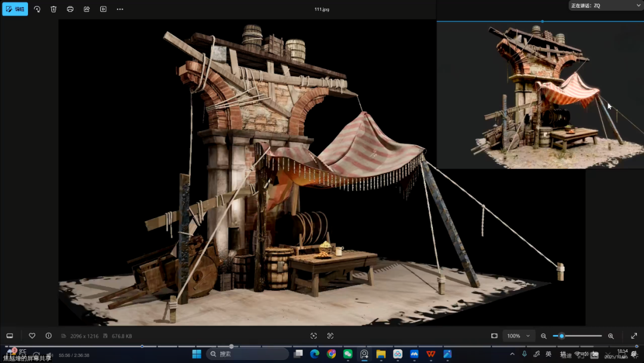
Task: Open the three-dot more options menu
Action: coord(120,9)
